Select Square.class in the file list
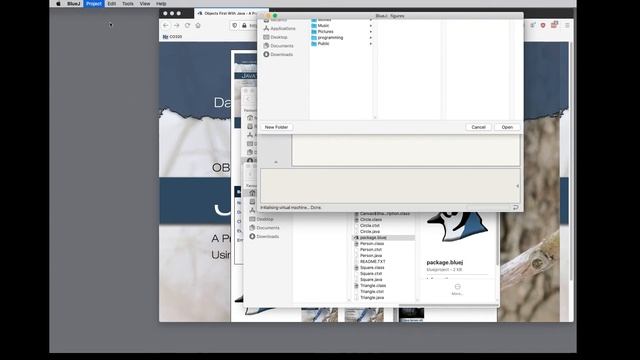Viewport: 640px width, 360px height. coord(371,268)
